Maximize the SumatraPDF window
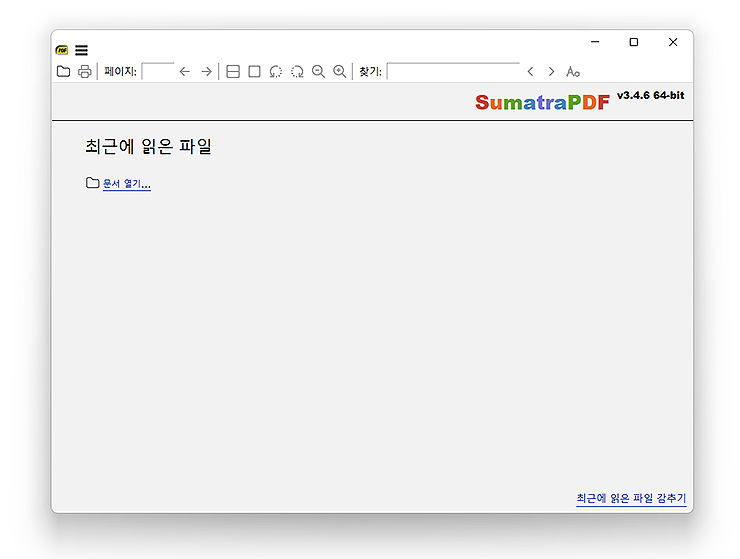The image size is (740, 559). [634, 42]
